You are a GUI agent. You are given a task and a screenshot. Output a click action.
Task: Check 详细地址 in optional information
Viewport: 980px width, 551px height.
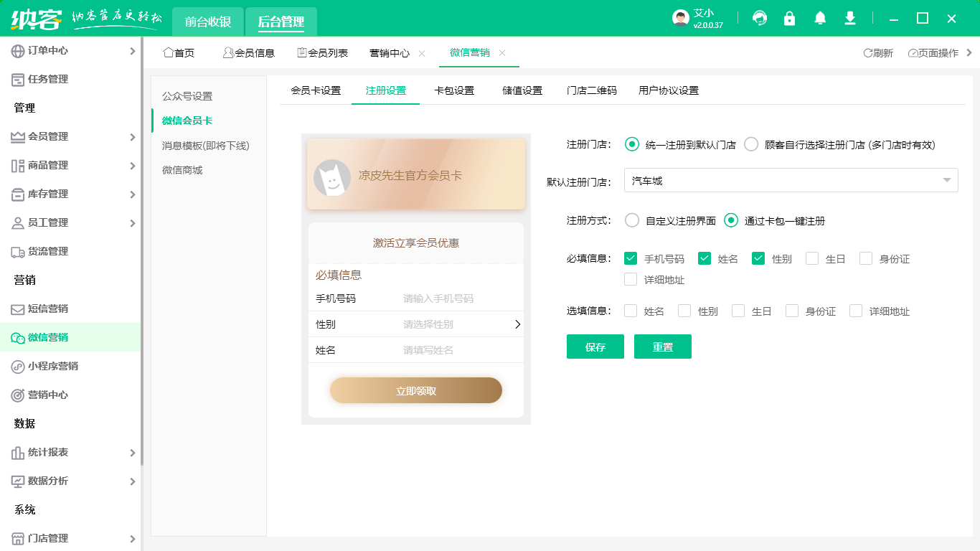click(856, 311)
